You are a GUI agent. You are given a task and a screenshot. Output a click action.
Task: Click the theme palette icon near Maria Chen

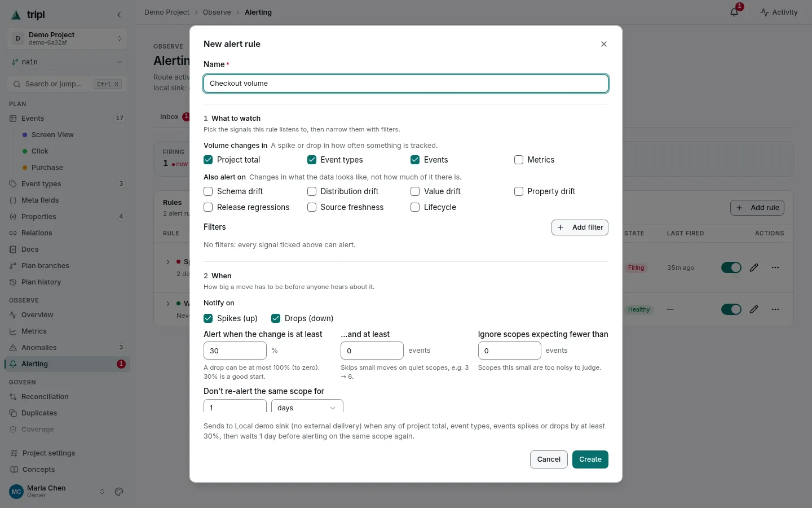(119, 492)
